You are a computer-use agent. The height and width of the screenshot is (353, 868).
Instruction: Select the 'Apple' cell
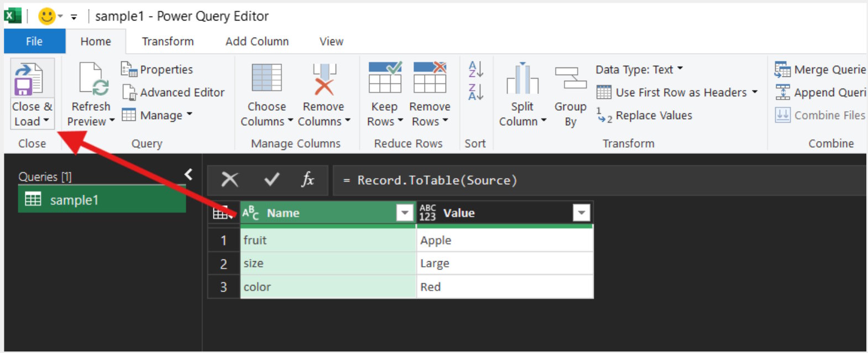[505, 240]
